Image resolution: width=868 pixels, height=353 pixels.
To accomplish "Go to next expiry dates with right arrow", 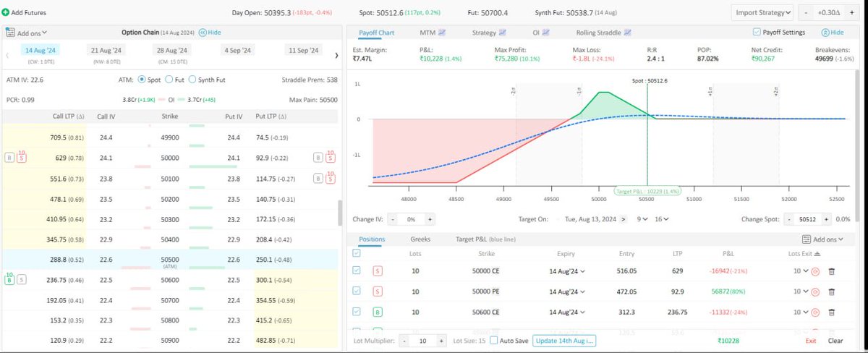I will tap(337, 55).
